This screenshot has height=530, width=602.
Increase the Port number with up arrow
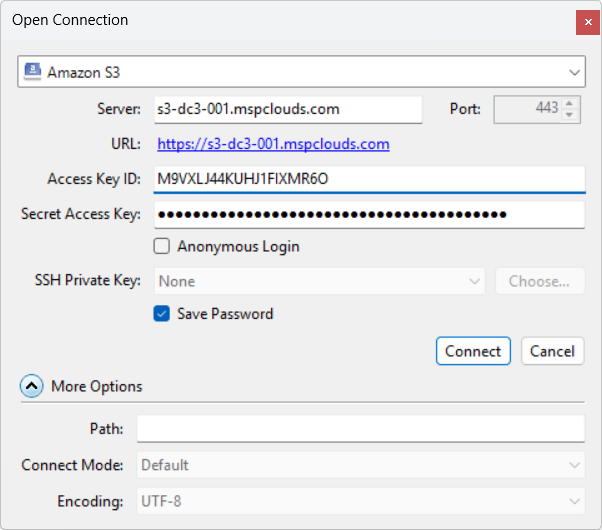570,103
